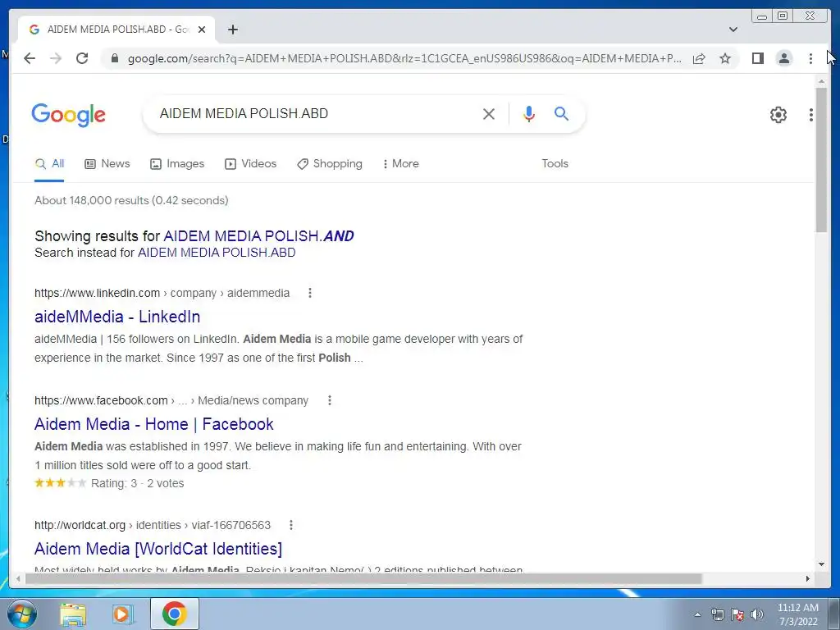Screen dimensions: 840x630
Task: Open options for the LinkedIn result
Action: click(309, 293)
